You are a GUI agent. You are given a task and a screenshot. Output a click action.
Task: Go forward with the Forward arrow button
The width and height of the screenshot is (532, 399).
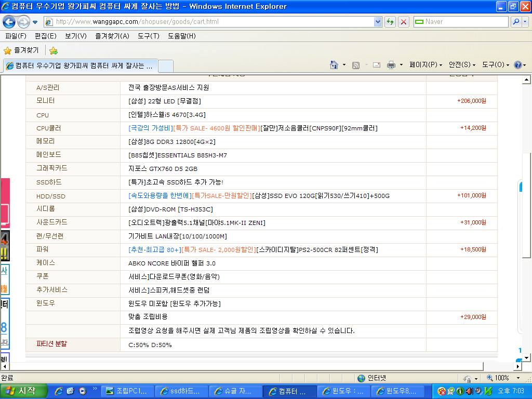coord(23,22)
